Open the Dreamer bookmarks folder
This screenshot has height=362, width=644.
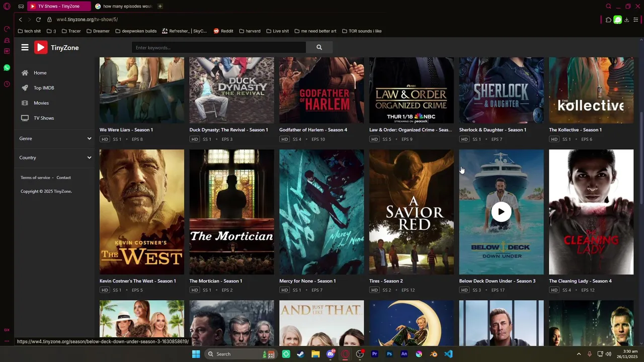point(98,31)
